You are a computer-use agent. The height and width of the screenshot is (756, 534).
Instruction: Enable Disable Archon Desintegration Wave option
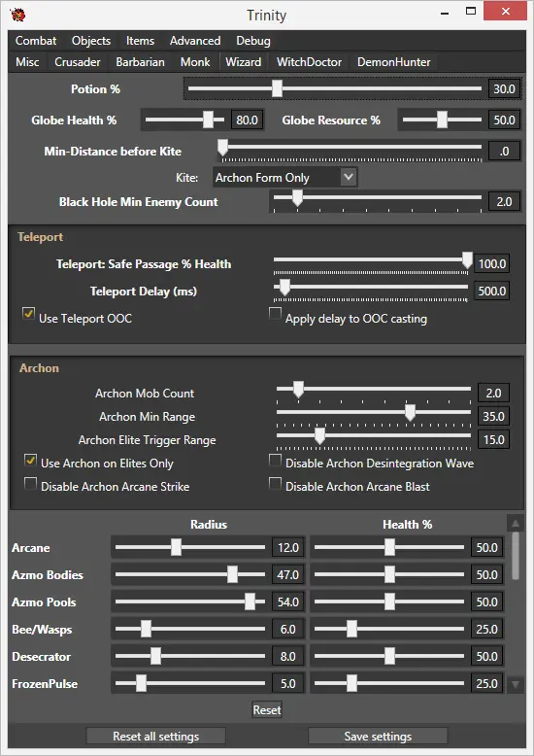click(x=275, y=460)
